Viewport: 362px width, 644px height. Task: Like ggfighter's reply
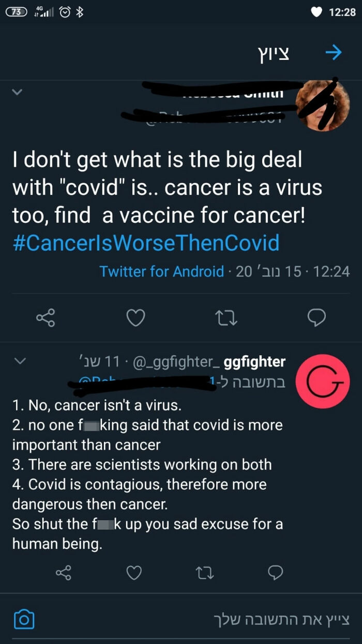click(x=134, y=573)
